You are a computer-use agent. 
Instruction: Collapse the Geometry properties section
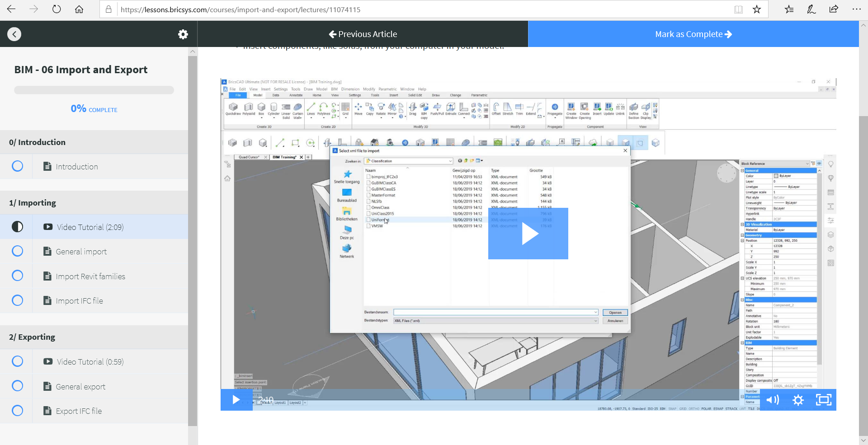[x=742, y=235]
